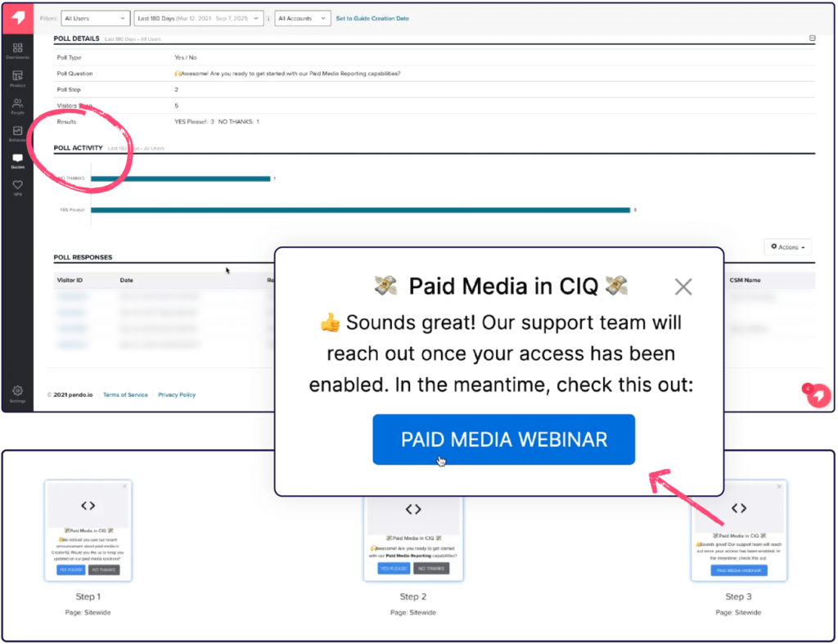Click the 'YES Please!: 3' results text
Image resolution: width=838 pixels, height=644 pixels.
point(194,121)
